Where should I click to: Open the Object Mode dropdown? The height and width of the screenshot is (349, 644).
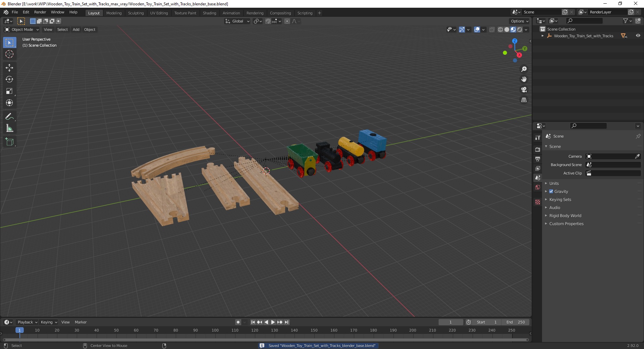coord(22,30)
